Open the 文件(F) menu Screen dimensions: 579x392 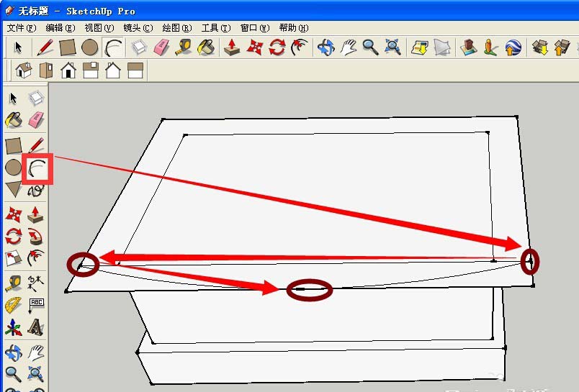pyautogui.click(x=22, y=28)
